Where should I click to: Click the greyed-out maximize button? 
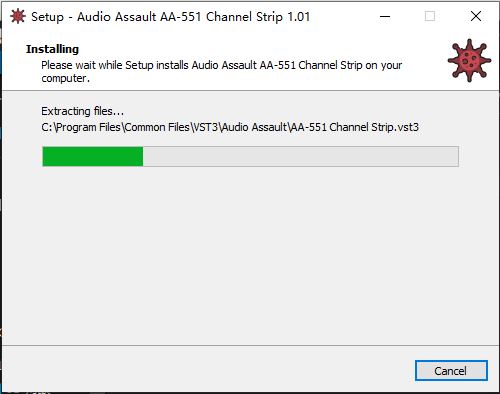click(430, 16)
